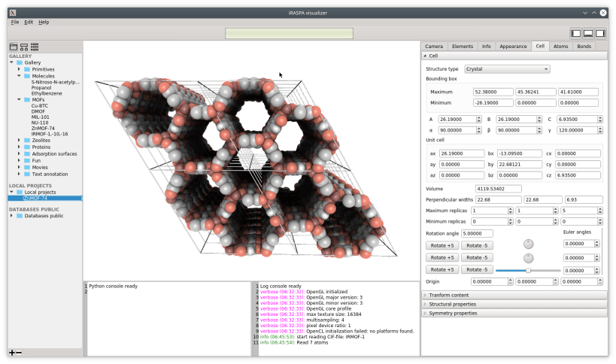This screenshot has height=364, width=616.
Task: Open the Edit menu
Action: (29, 22)
